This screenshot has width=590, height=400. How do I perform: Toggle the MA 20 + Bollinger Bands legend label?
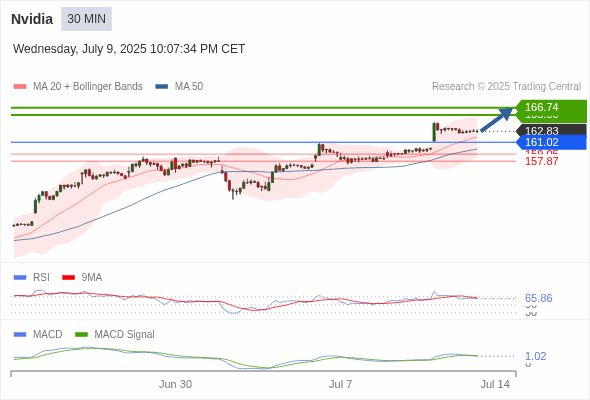(88, 87)
